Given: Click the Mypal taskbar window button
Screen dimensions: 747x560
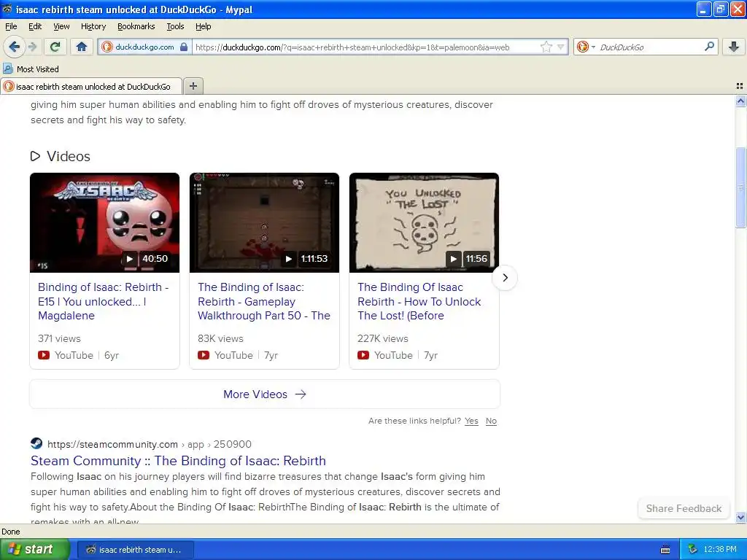Looking at the screenshot, I should click(x=135, y=550).
